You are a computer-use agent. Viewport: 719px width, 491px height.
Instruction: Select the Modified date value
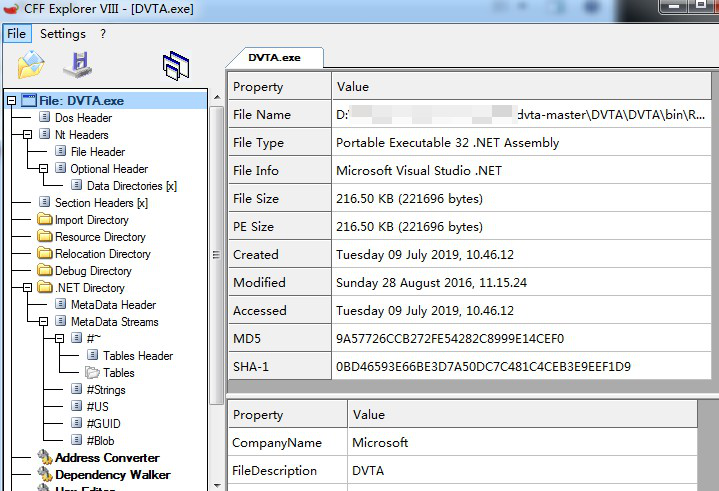521,282
